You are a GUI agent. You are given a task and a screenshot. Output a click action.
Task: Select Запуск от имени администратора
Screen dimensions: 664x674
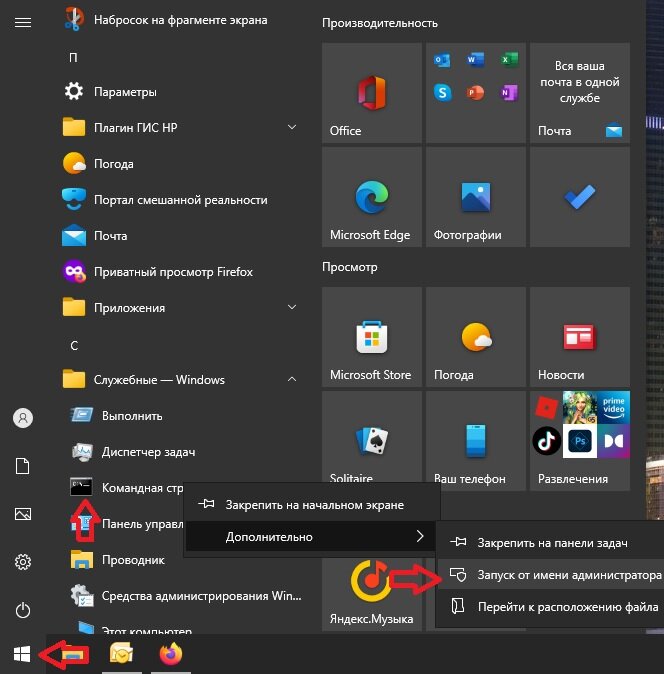coord(550,575)
